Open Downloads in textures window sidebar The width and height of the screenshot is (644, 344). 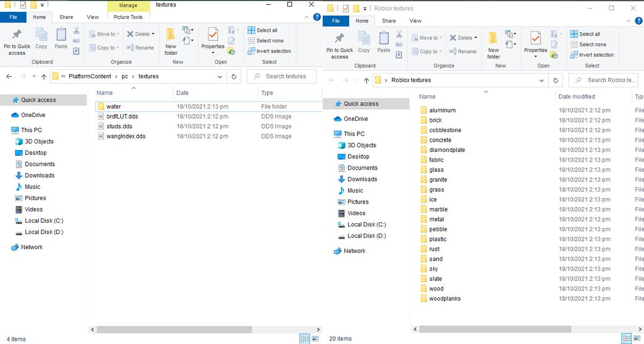coord(35,175)
